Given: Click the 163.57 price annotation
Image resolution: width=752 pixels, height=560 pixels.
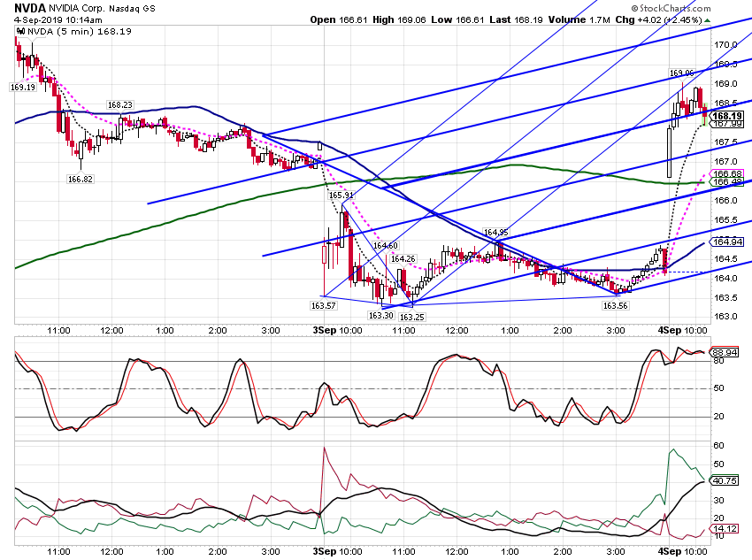Looking at the screenshot, I should (x=324, y=305).
